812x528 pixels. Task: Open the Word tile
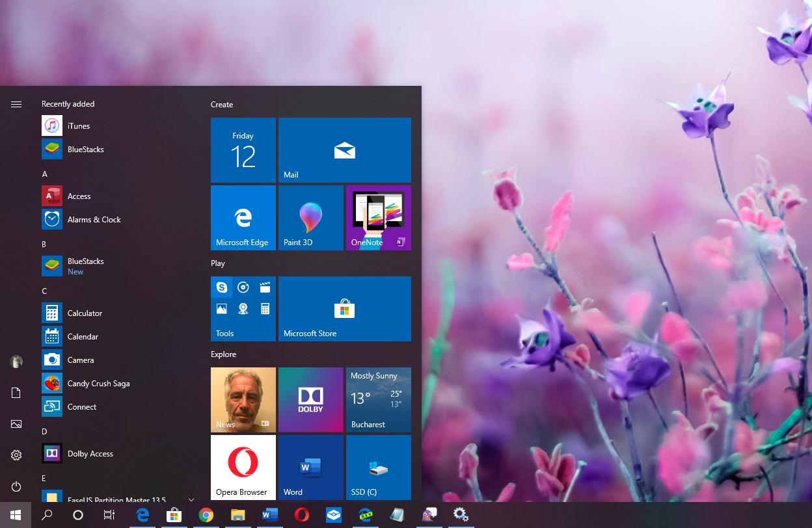point(311,468)
